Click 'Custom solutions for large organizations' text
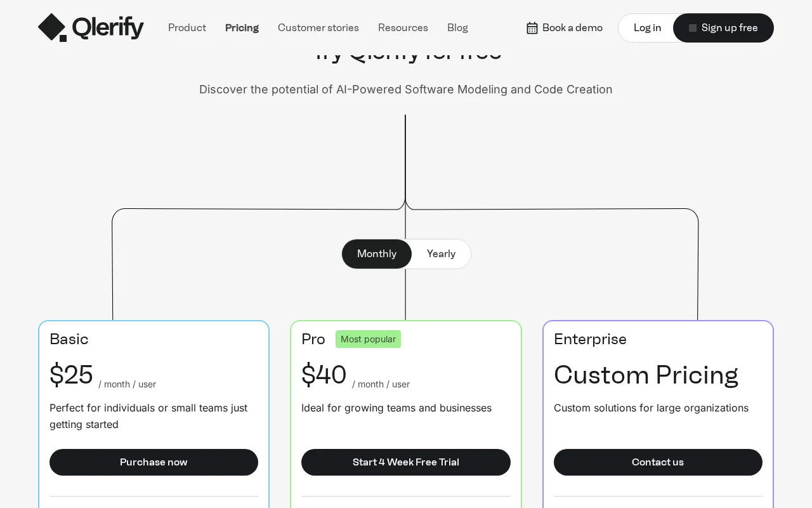 coord(651,408)
